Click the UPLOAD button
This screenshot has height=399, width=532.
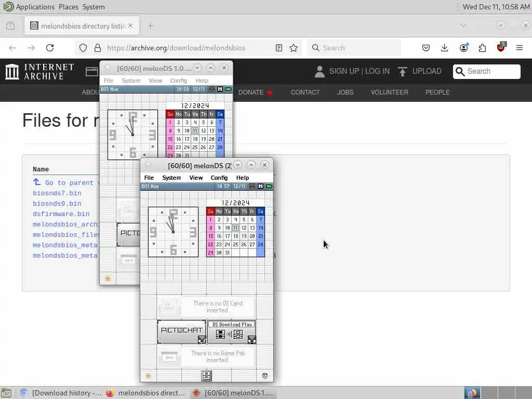pyautogui.click(x=420, y=71)
